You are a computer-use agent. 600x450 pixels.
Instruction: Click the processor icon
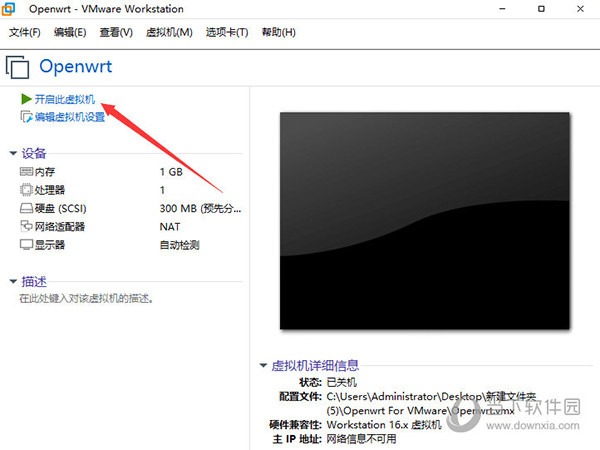click(x=26, y=190)
